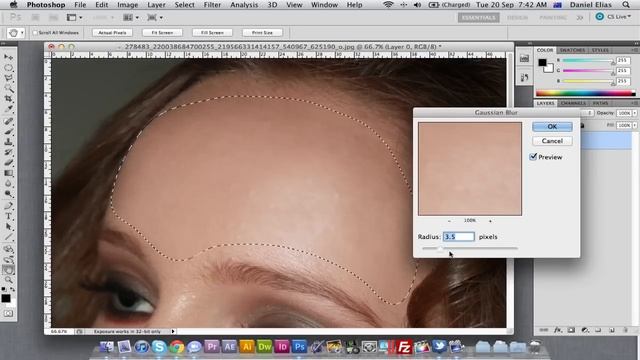Click the Fit Screen button
The image size is (640, 360).
162,33
